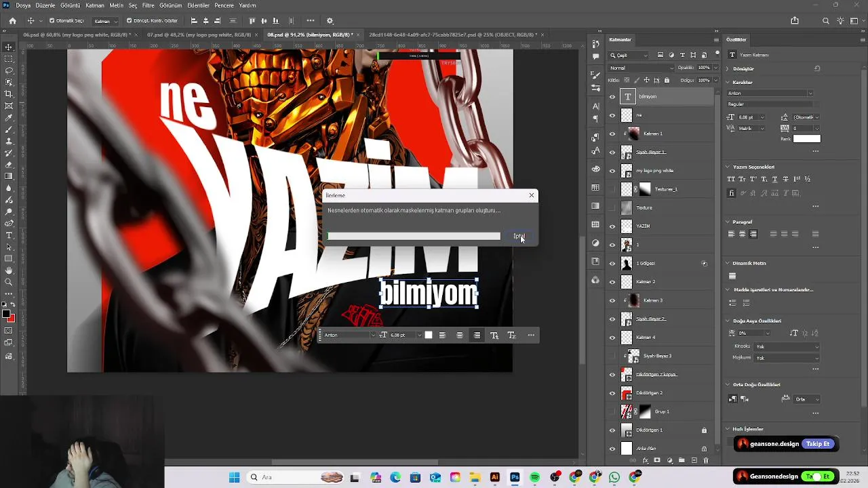This screenshot has width=868, height=488.
Task: Hide the YAZIM layer
Action: (x=612, y=226)
